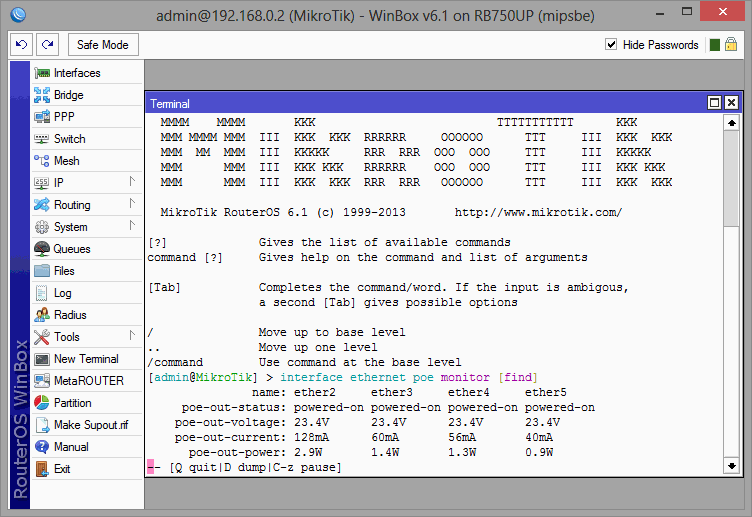
Task: Open New Terminal from the sidebar
Action: 87,359
